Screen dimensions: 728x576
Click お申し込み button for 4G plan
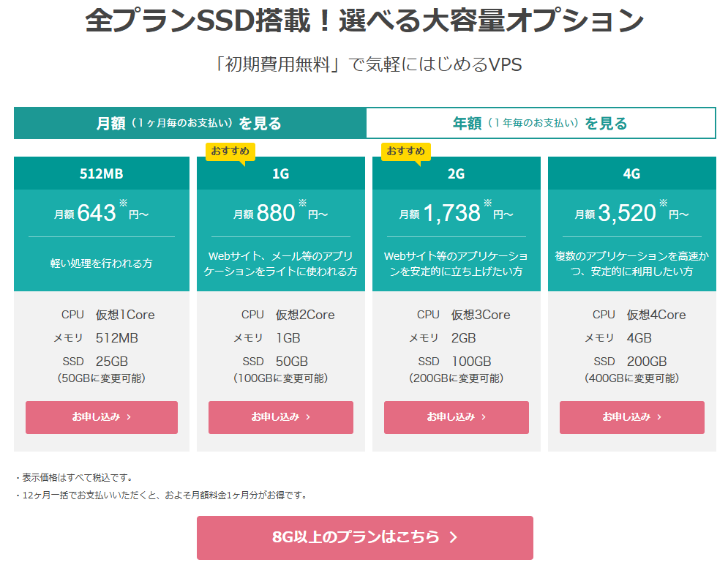pyautogui.click(x=632, y=417)
